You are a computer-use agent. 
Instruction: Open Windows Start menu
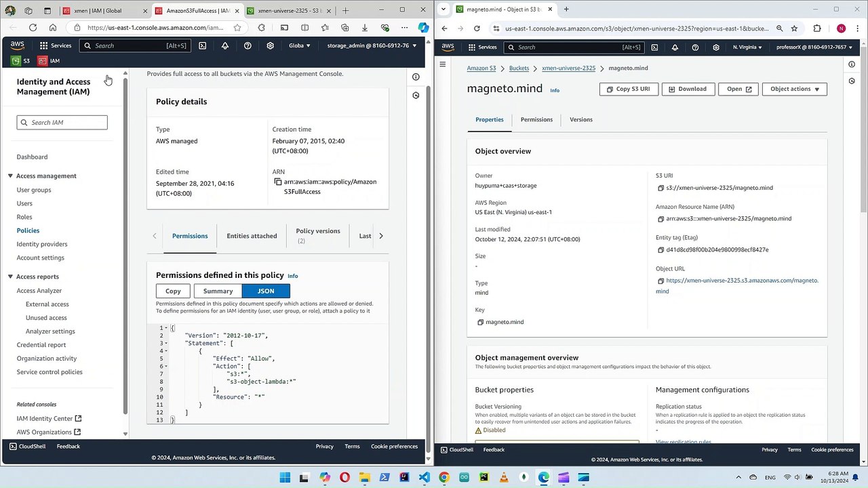click(285, 477)
